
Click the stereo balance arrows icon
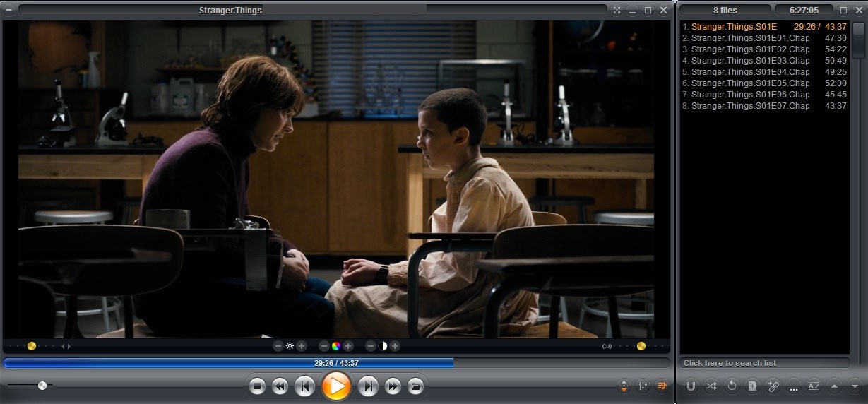(66, 346)
